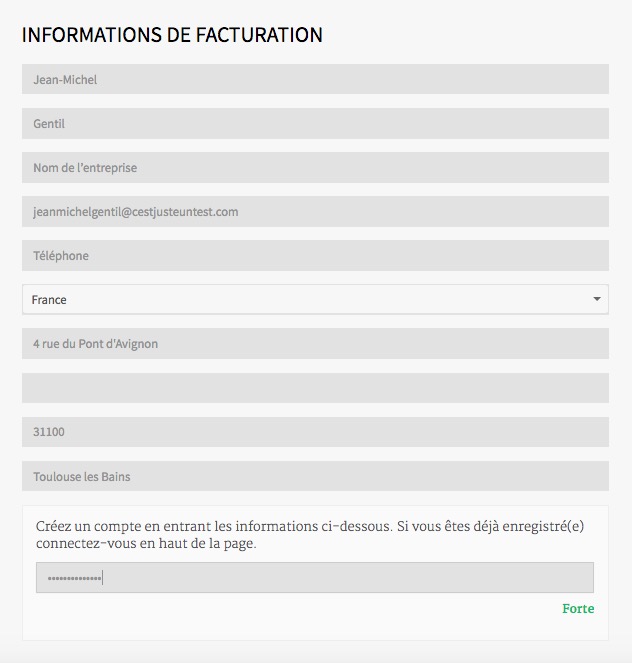The image size is (632, 663).
Task: Click the France label in the selector
Action: point(49,300)
